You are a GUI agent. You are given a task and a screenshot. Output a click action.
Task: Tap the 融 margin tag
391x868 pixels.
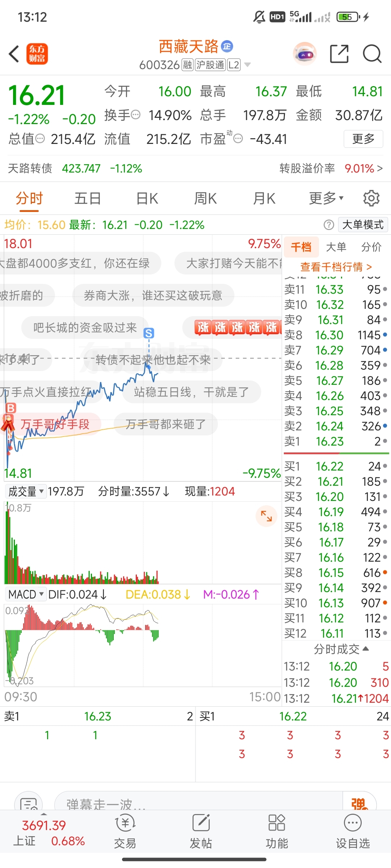187,65
